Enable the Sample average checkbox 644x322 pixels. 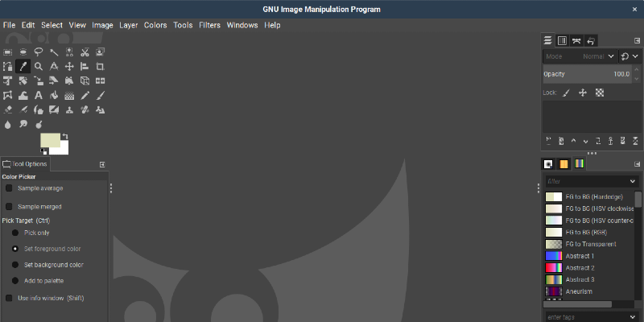point(9,188)
